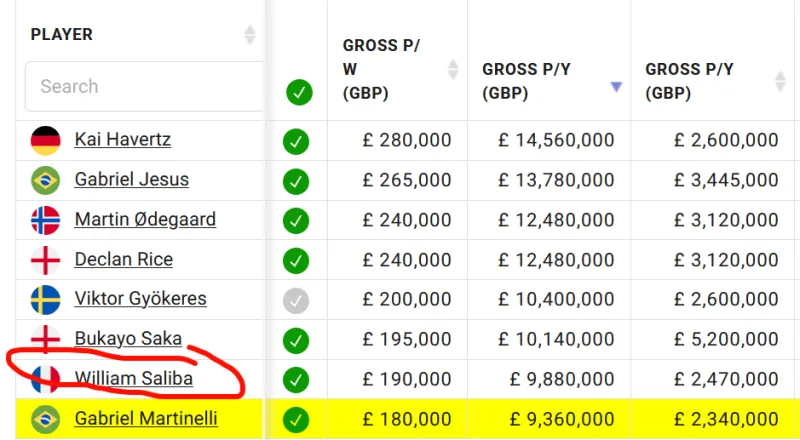This screenshot has height=440, width=800.
Task: Toggle the green checkmark in William Saliba row
Action: click(x=296, y=380)
